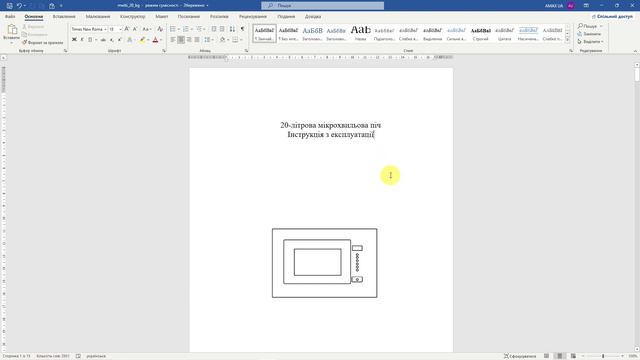
Task: Toggle bold formatting
Action: click(x=74, y=40)
